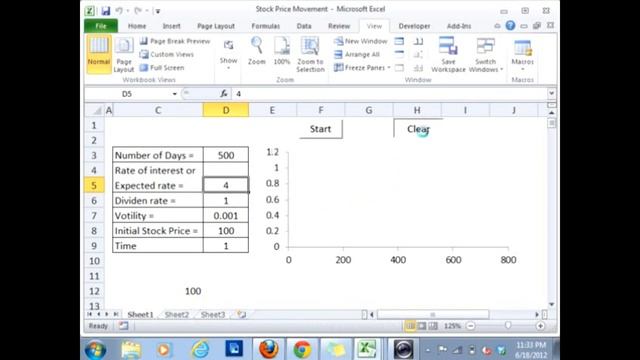640x360 pixels.
Task: Open the Macros dropdown
Action: click(x=522, y=54)
